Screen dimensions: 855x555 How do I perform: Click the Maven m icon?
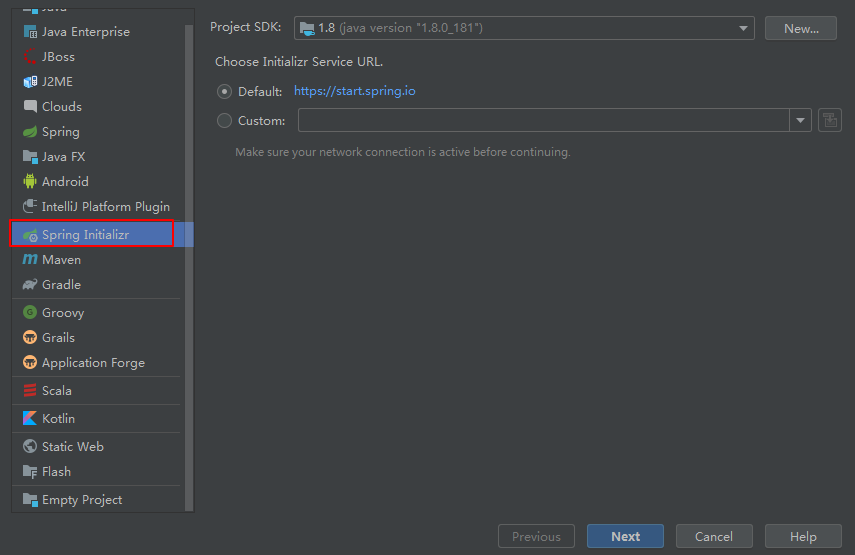[x=30, y=260]
